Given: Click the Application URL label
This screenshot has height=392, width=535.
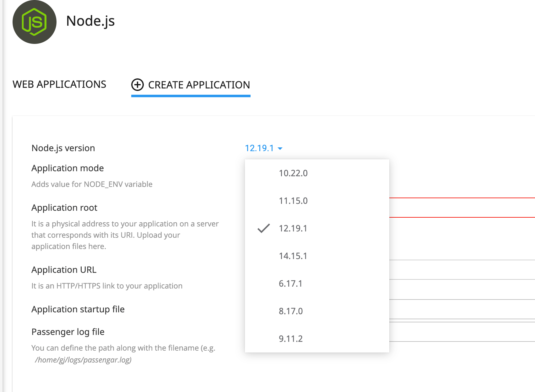Looking at the screenshot, I should [64, 270].
